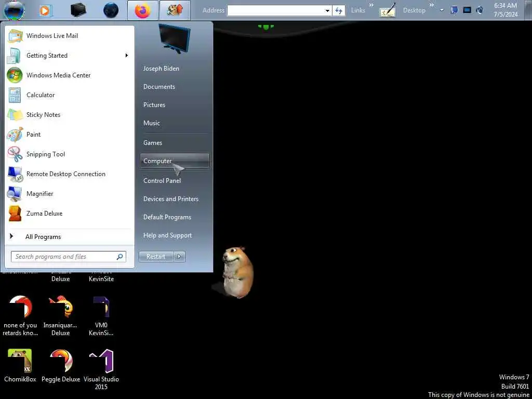Open the Snipping Tool

click(x=70, y=154)
